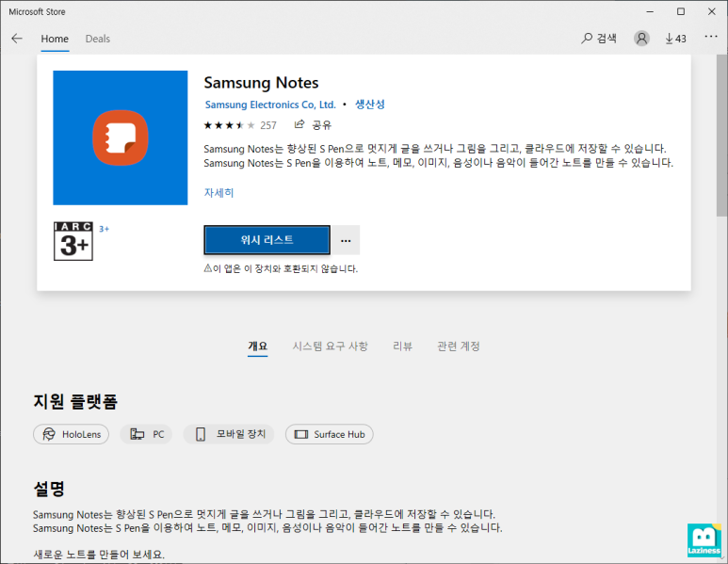The image size is (728, 564).
Task: Click the HoloLens platform chip
Action: click(71, 434)
